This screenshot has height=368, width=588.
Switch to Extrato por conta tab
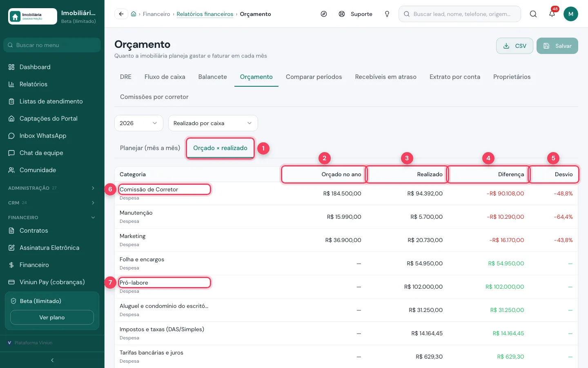point(455,77)
